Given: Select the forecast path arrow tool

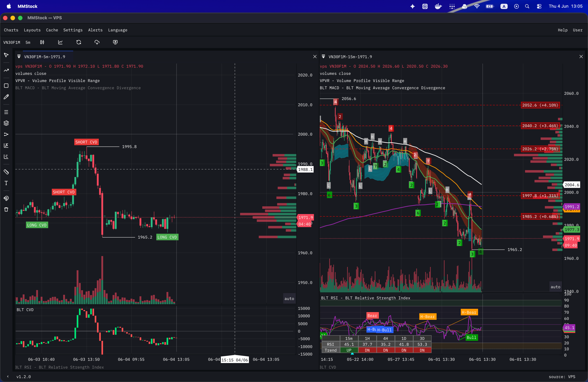Looking at the screenshot, I should pyautogui.click(x=6, y=134).
